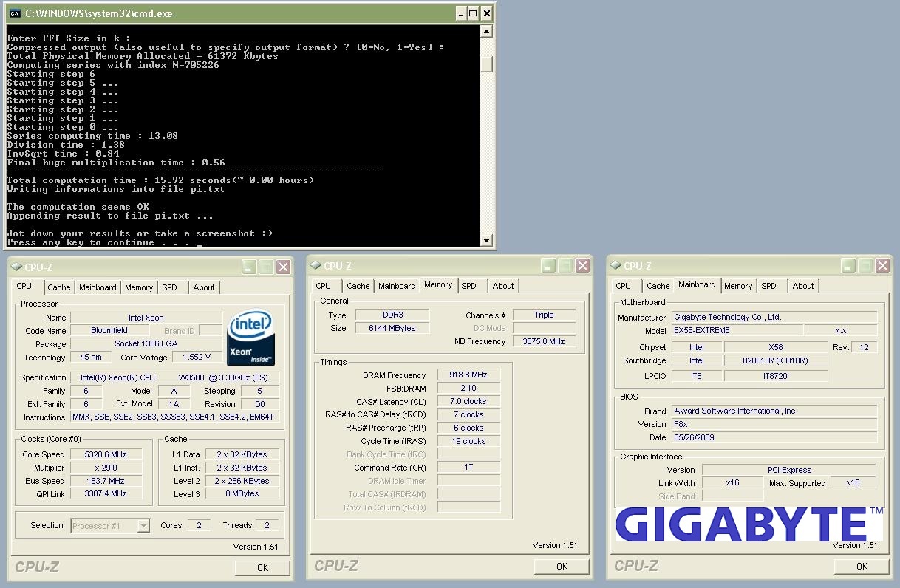Click the cmd.exe title bar icon
This screenshot has height=588, width=900.
pyautogui.click(x=15, y=13)
